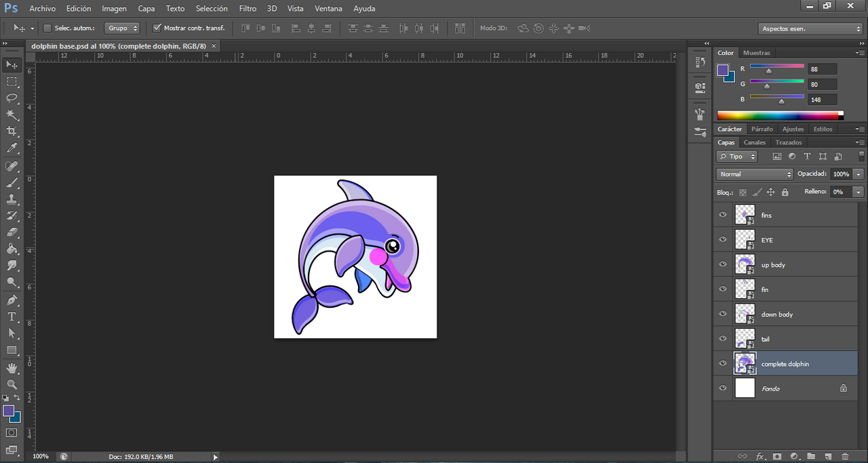The height and width of the screenshot is (463, 868).
Task: Select the Crop tool
Action: point(12,131)
